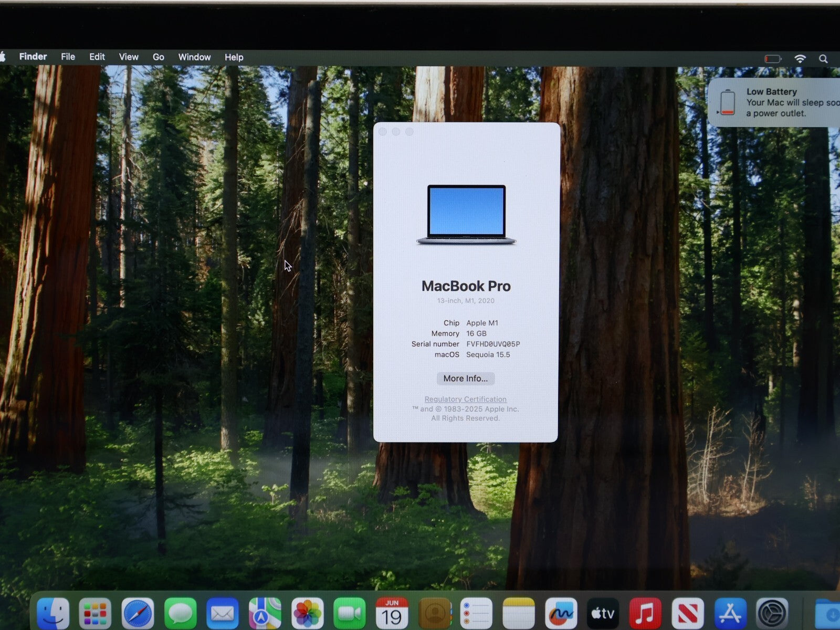Open Mail app in the dock

[223, 613]
